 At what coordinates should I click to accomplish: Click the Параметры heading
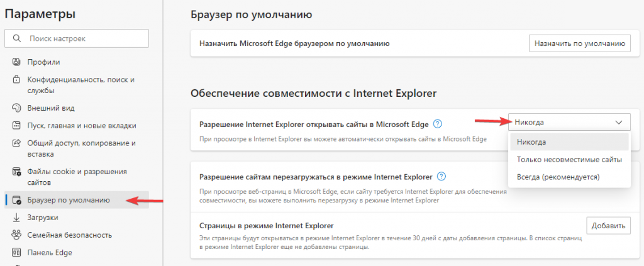point(40,14)
